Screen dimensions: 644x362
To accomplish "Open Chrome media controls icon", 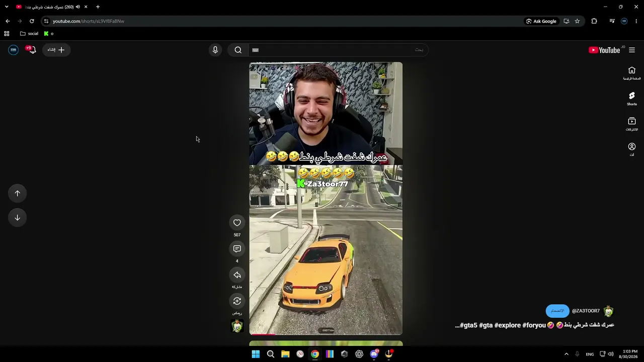I will click(x=612, y=21).
